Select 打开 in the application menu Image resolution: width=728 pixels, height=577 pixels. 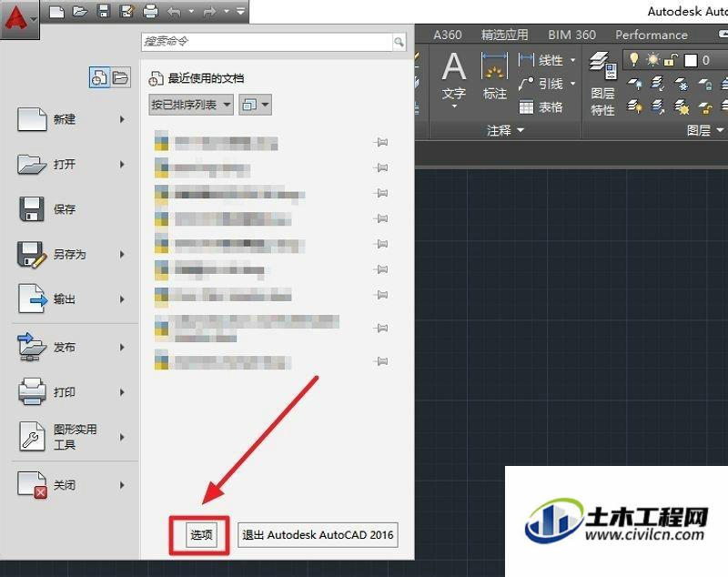click(x=71, y=165)
